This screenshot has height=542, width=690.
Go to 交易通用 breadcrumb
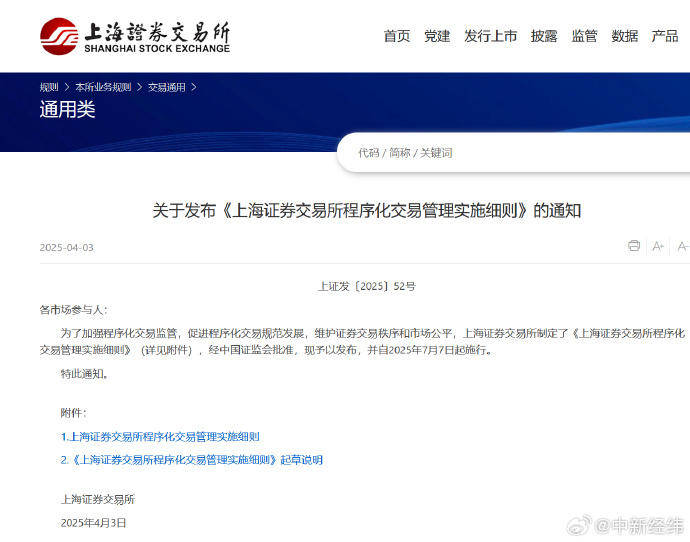(x=167, y=87)
